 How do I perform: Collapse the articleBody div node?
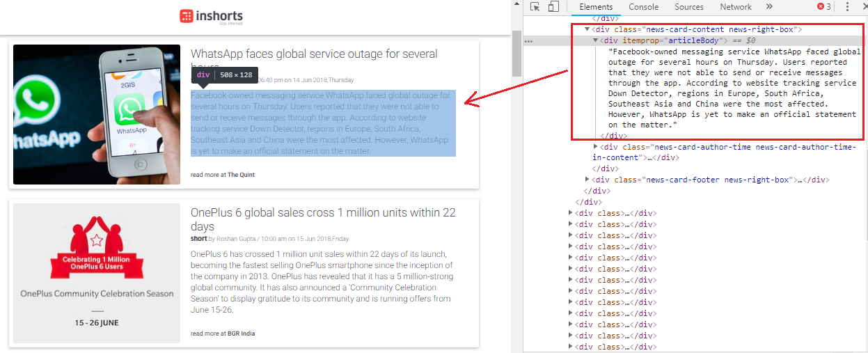[x=595, y=40]
